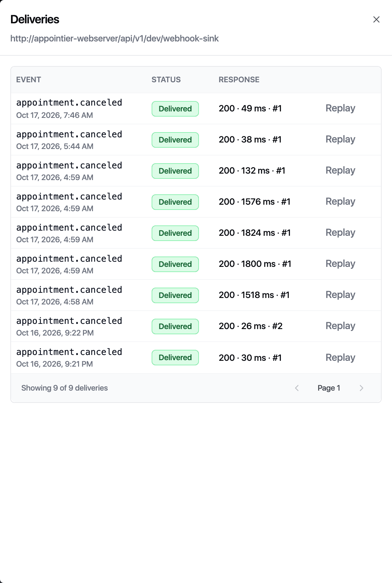
Task: Replay the 1800 ms delivery
Action: tap(340, 264)
